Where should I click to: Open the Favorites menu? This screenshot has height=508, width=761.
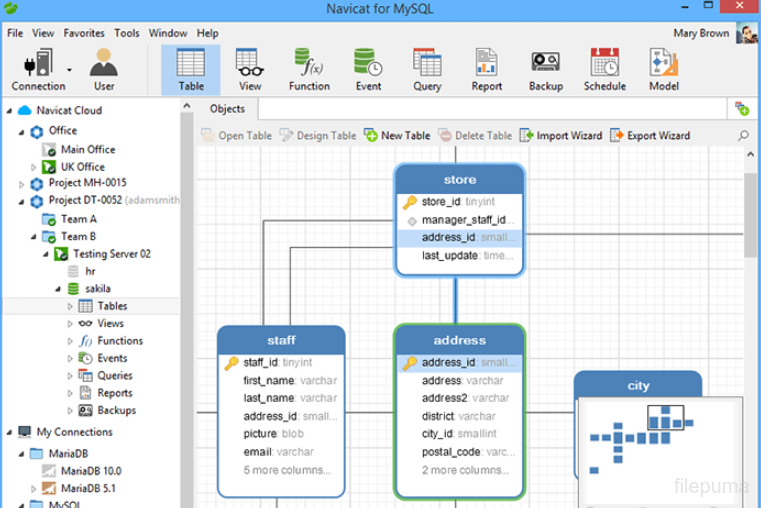point(84,33)
